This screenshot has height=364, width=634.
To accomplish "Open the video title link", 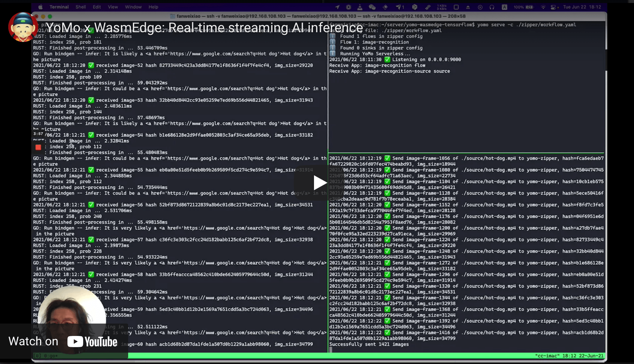I will click(x=204, y=28).
